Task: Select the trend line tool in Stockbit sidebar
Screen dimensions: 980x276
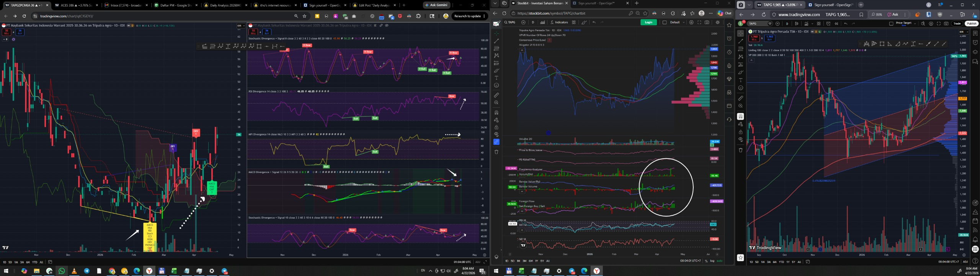Action: tap(497, 41)
